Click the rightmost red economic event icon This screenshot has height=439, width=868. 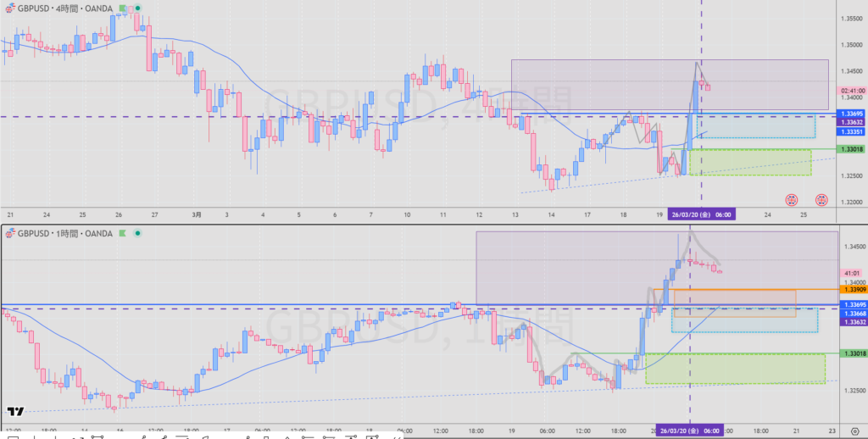tap(821, 201)
